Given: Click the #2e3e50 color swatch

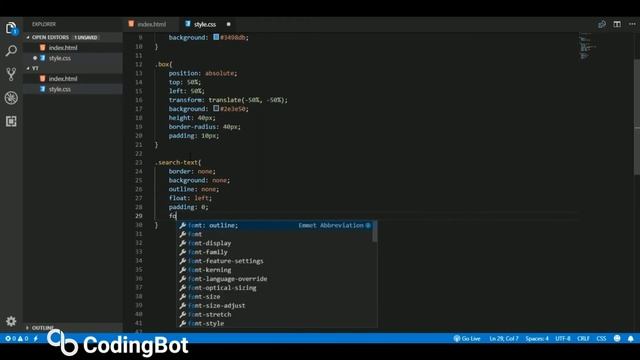Looking at the screenshot, I should pos(216,109).
